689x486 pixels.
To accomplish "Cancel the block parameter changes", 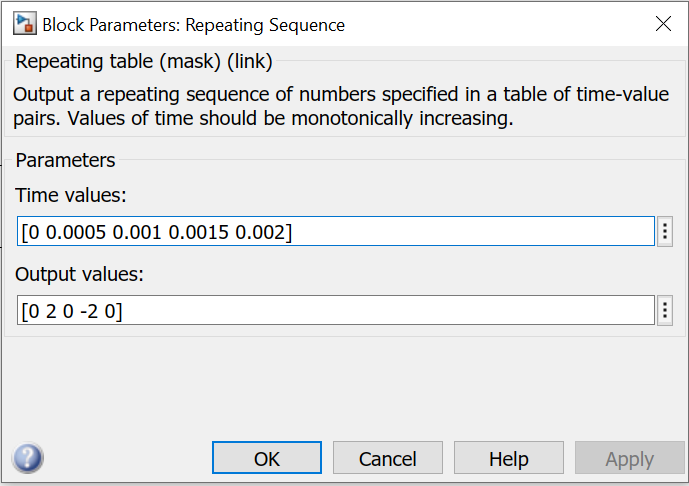I will click(388, 458).
